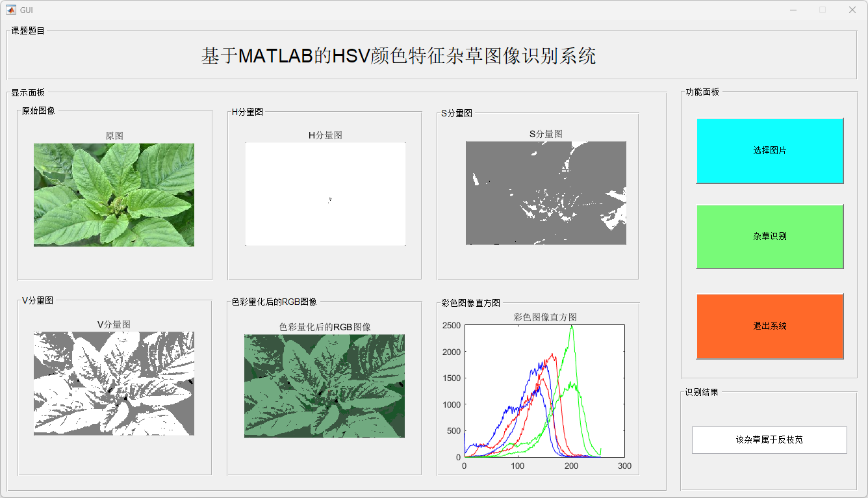
Task: Click the color-quantized RGB leaf image
Action: [x=324, y=386]
